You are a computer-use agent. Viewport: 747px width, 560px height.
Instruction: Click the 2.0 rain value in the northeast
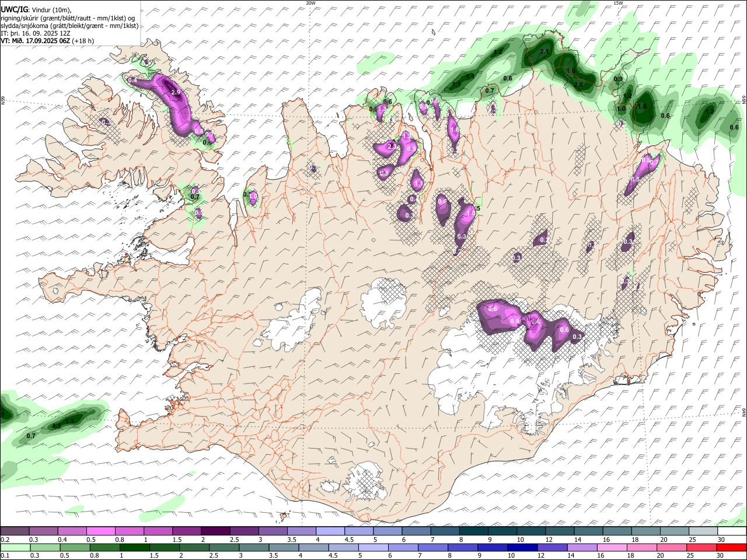coord(578,85)
